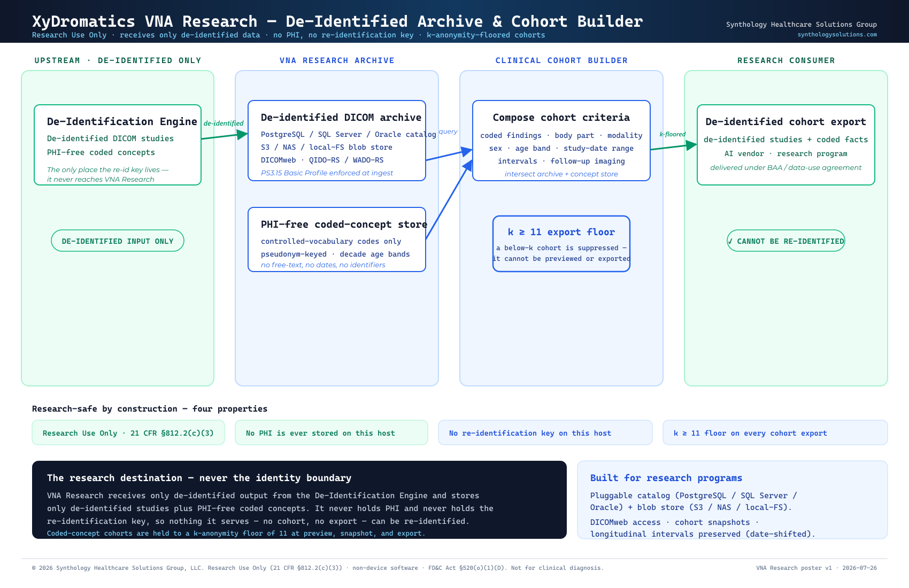Image resolution: width=909 pixels, height=588 pixels.
Task: Click 'No PHI is ever stored on this host' chip
Action: (x=332, y=432)
